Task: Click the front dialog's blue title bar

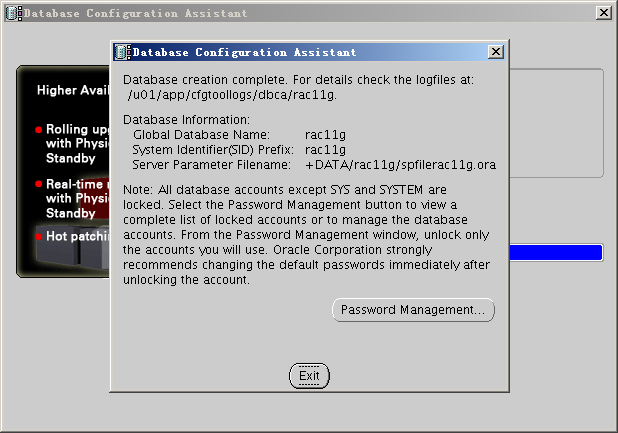Action: tap(300, 52)
